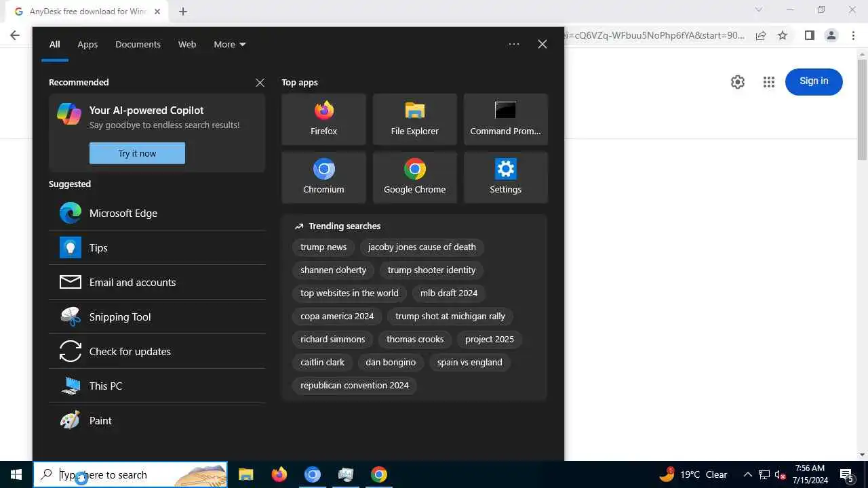Launch Paint from suggested list

157,420
